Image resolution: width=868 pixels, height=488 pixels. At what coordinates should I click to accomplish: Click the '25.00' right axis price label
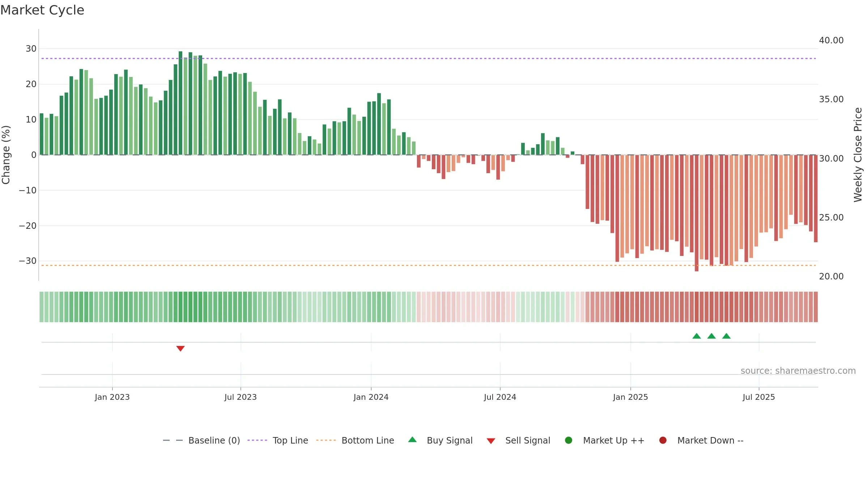point(831,218)
